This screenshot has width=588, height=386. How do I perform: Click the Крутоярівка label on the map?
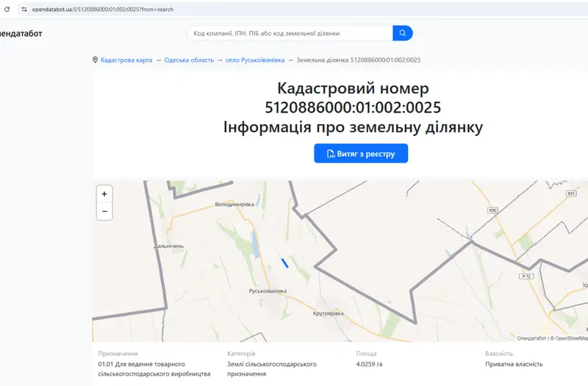pyautogui.click(x=328, y=313)
